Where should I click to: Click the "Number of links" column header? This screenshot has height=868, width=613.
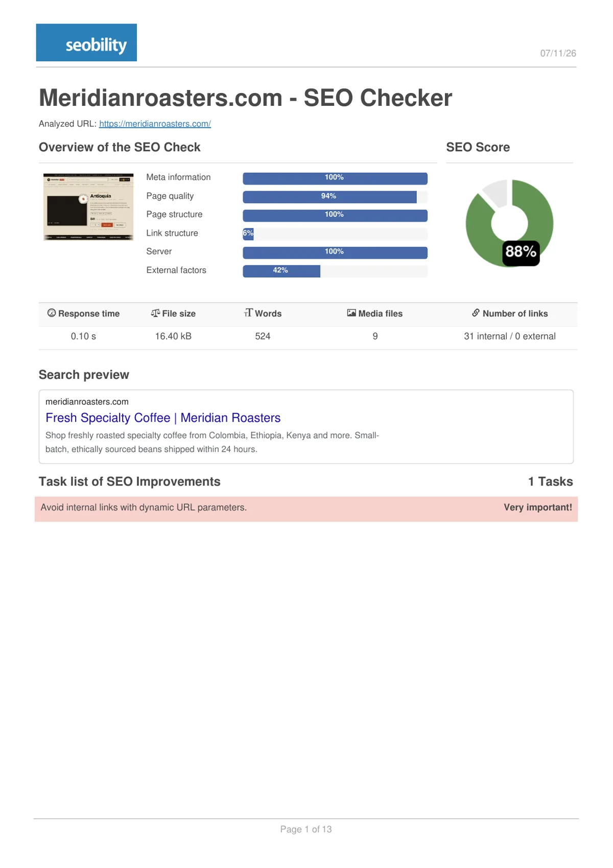[515, 314]
